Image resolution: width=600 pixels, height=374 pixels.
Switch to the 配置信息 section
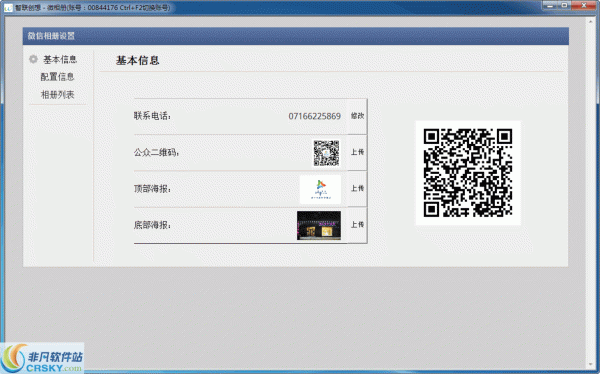tap(57, 77)
